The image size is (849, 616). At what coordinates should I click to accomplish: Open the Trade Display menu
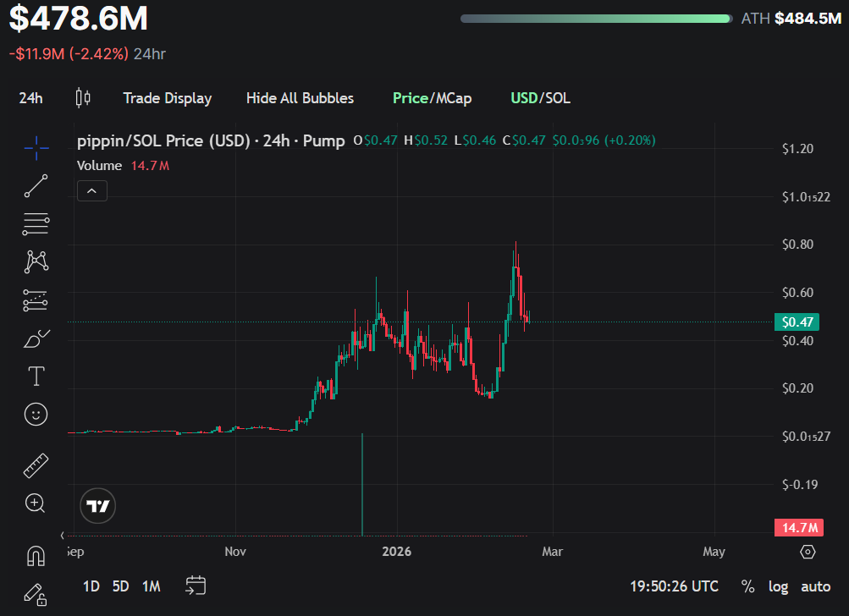click(167, 97)
